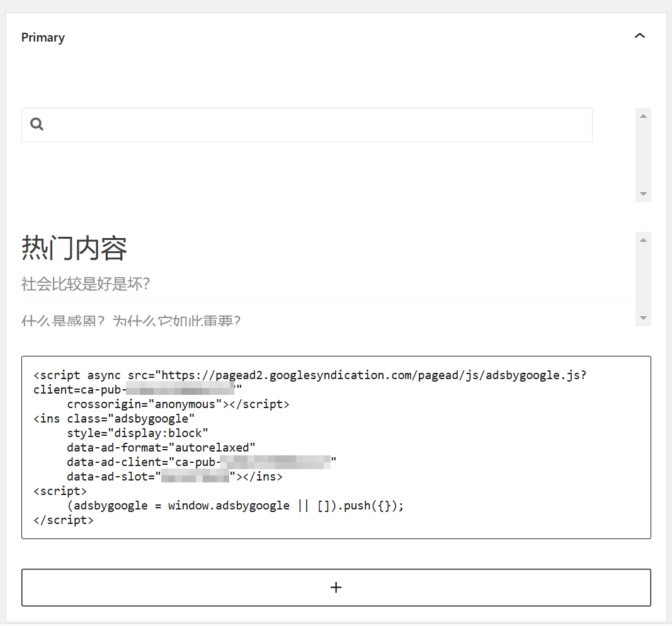The image size is (672, 626).
Task: Open the 社会比较是好是坏? link
Action: [86, 284]
